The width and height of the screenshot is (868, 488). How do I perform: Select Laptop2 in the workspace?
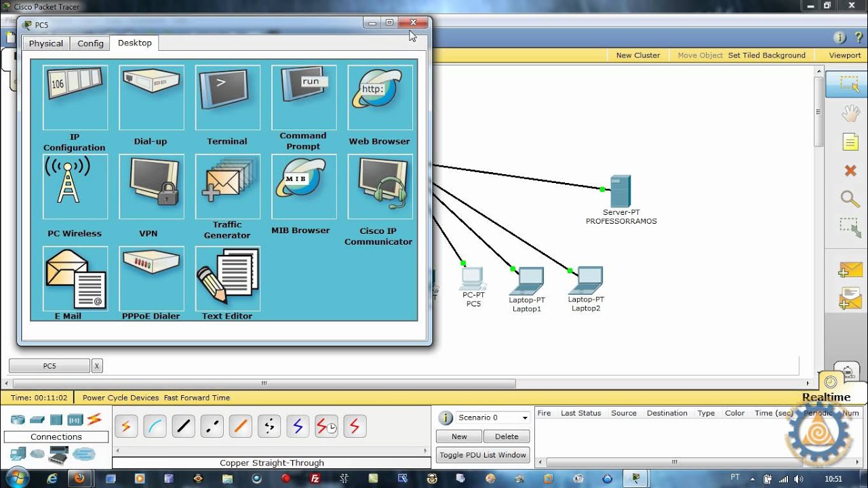tap(587, 280)
